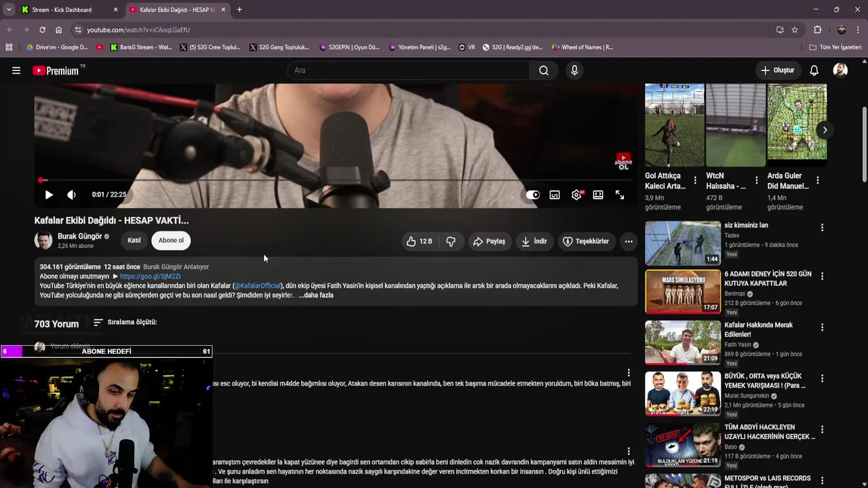Play the video
Screen dimensions: 868x488
pos(49,195)
